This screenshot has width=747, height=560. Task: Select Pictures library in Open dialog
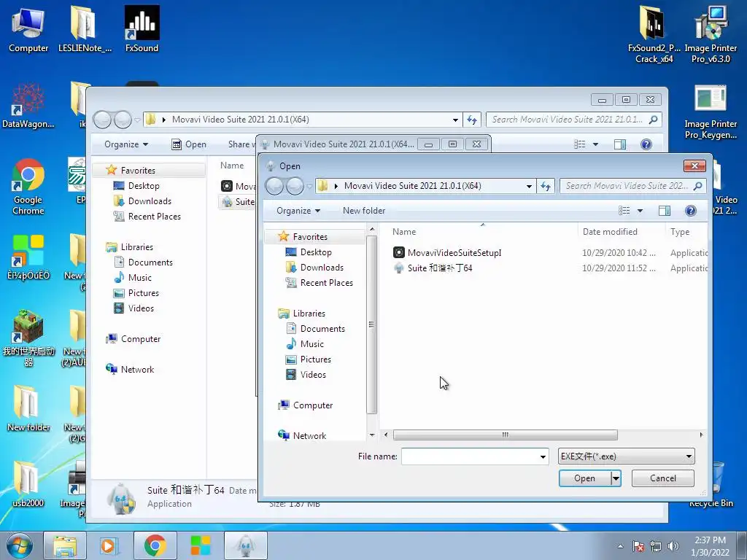309,359
